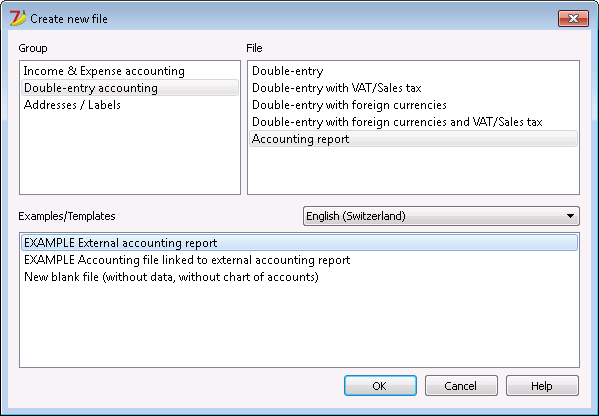
Task: Close the Create new file dialog
Action: (573, 18)
